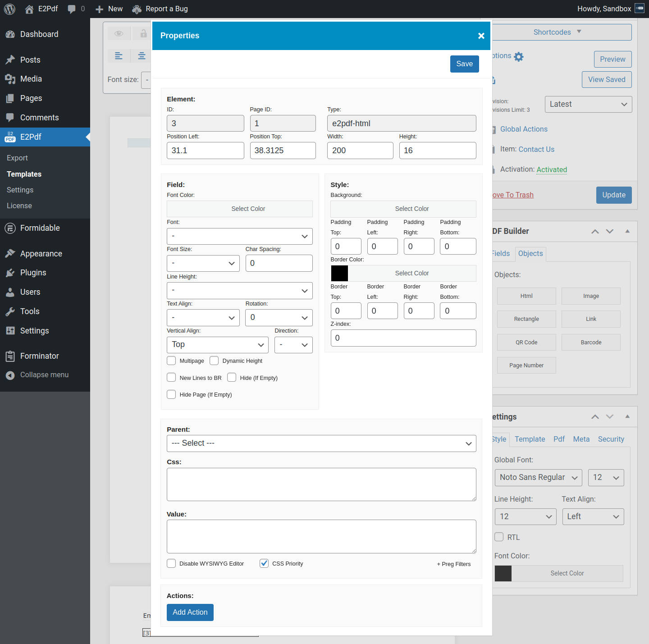
Task: Close the Properties dialog with X
Action: 481,36
